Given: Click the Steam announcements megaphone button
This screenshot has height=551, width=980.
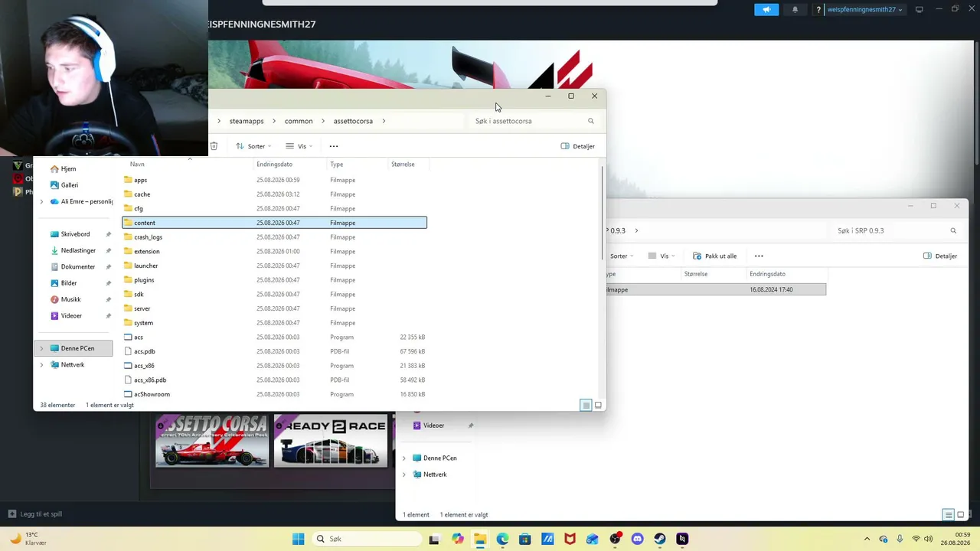Looking at the screenshot, I should (x=766, y=9).
